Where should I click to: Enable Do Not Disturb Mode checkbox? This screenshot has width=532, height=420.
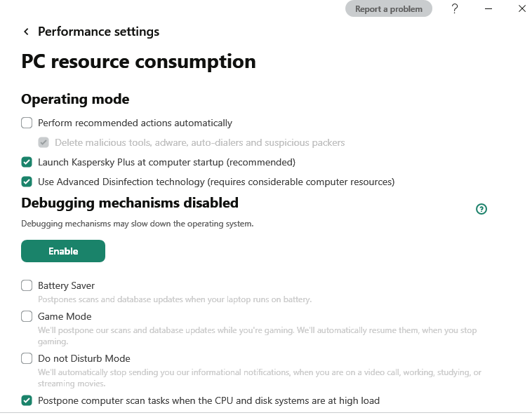click(27, 358)
